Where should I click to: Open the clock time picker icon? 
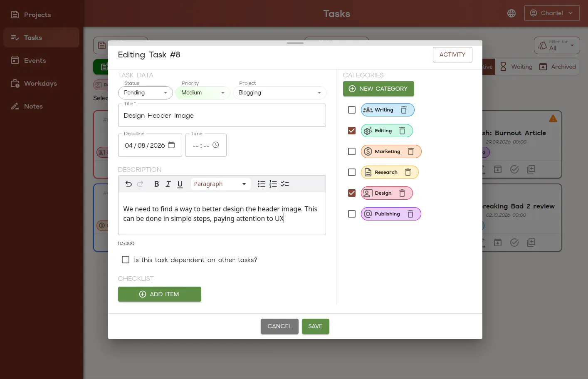[x=215, y=145]
